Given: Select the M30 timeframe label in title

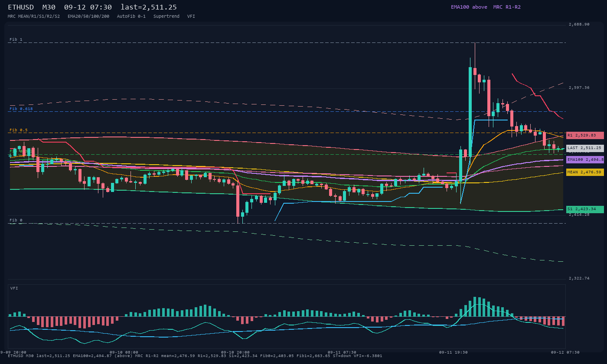Looking at the screenshot, I should pos(49,7).
